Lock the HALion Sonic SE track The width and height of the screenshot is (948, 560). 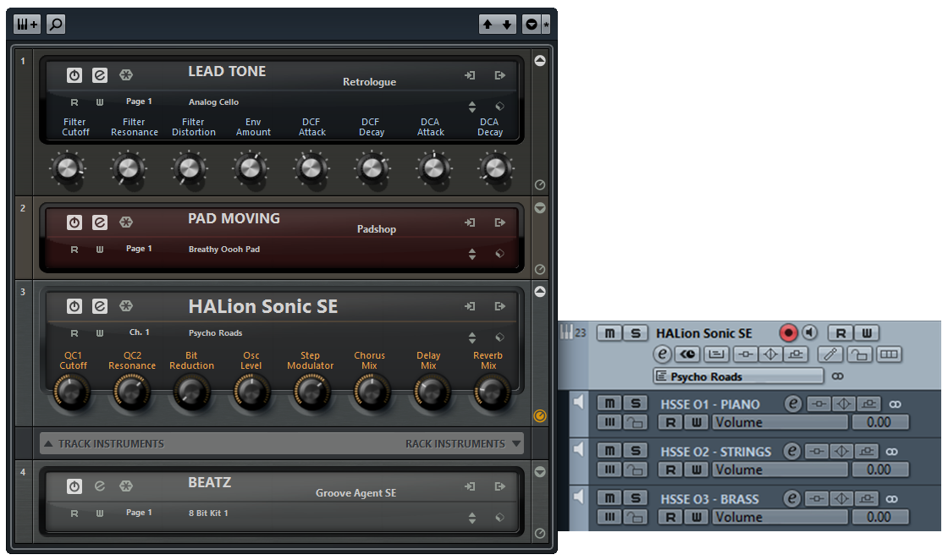859,354
